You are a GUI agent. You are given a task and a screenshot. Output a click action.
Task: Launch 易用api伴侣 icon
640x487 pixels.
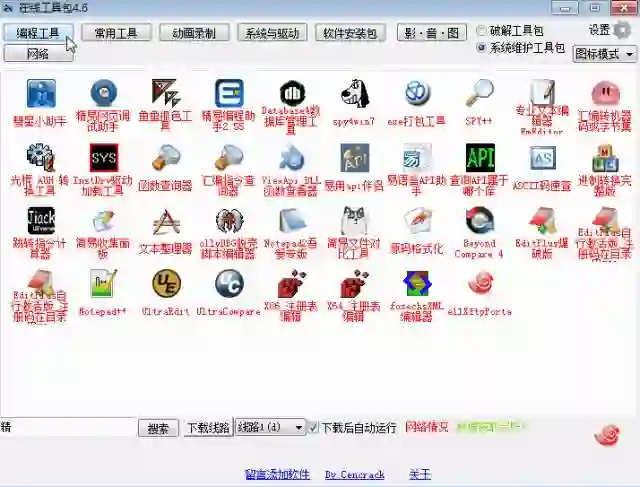(354, 158)
